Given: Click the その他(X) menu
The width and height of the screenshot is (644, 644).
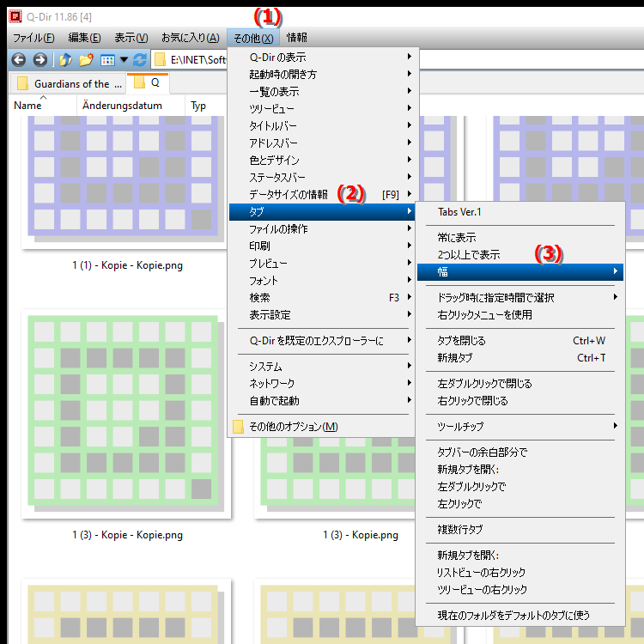Looking at the screenshot, I should pyautogui.click(x=253, y=38).
